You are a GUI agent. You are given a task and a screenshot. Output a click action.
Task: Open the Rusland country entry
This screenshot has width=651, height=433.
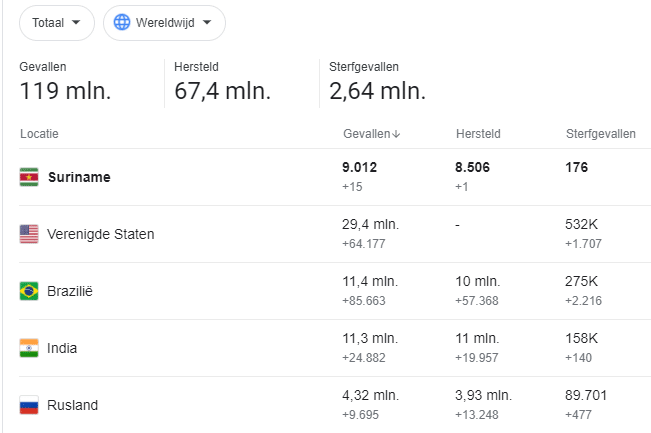[335, 405]
